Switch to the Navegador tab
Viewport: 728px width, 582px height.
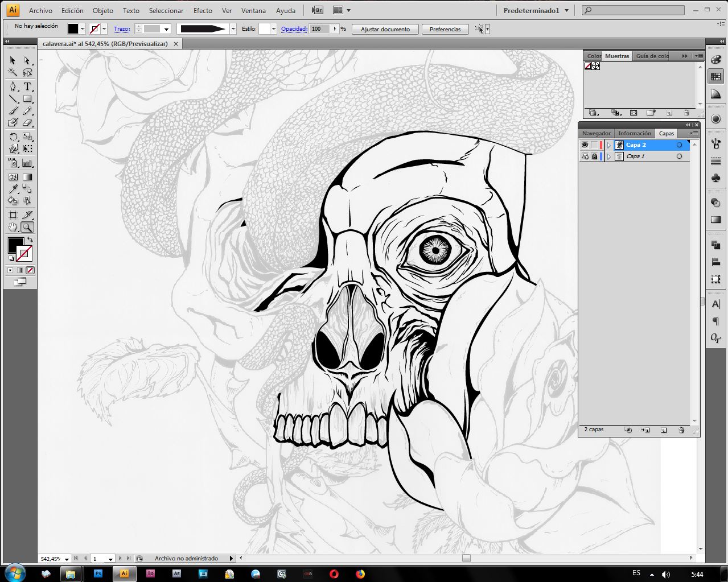(596, 133)
